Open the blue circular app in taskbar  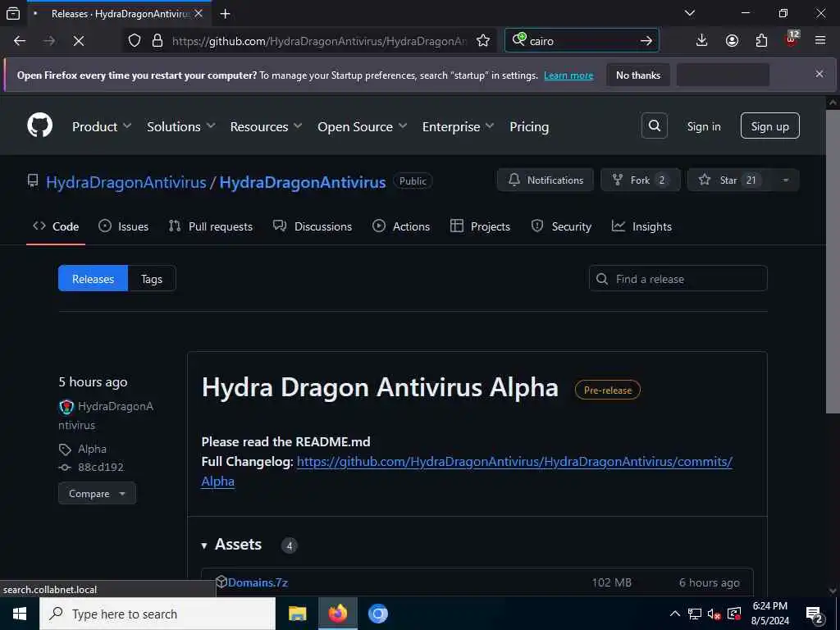[377, 614]
